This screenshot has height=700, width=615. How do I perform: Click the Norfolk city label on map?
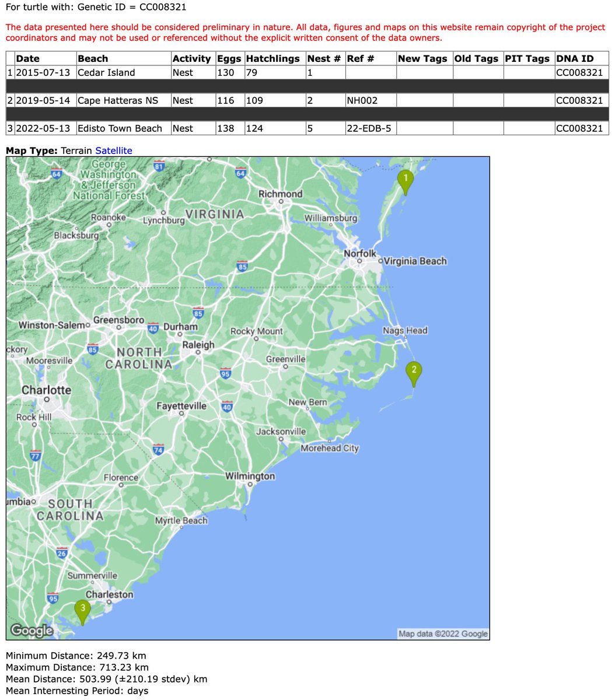(360, 253)
